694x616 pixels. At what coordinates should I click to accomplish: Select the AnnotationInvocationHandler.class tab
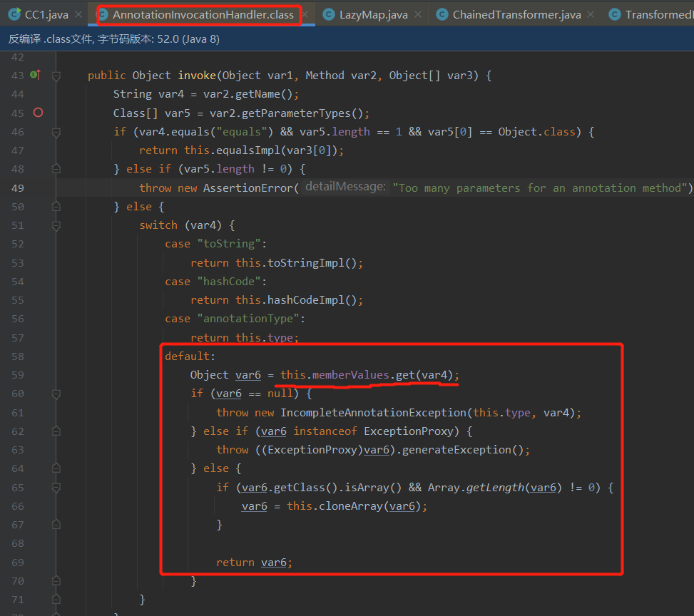pos(203,14)
